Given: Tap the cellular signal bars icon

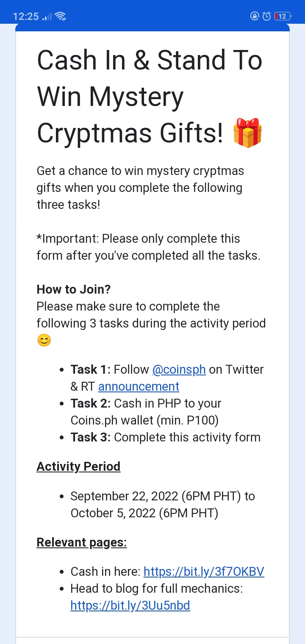Looking at the screenshot, I should pos(47,17).
